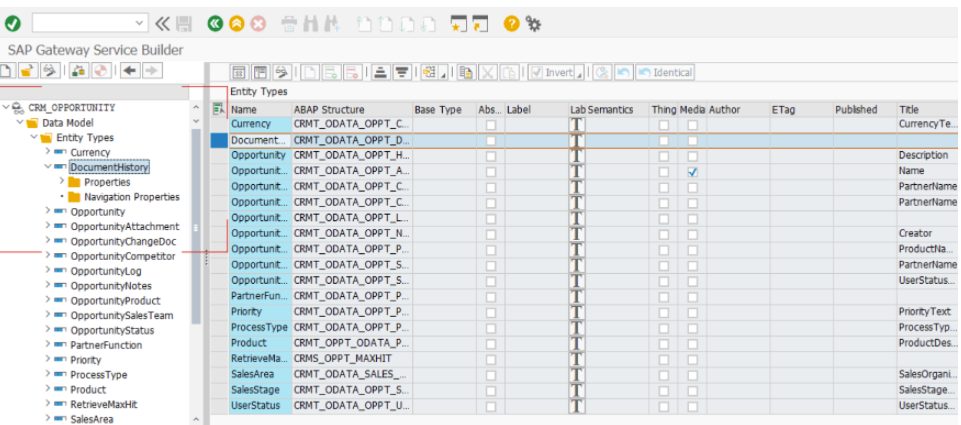Click the Find binoculars icon
The height and width of the screenshot is (425, 961).
[x=311, y=24]
